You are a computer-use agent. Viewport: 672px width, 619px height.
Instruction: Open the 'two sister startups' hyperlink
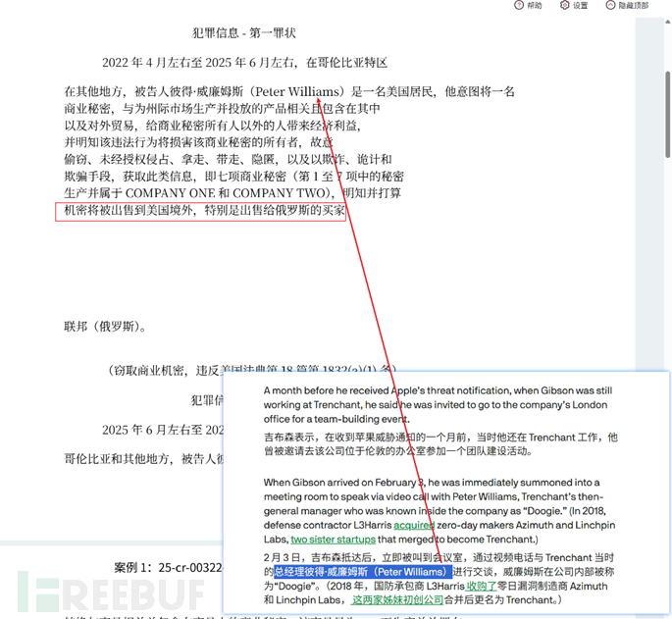pos(333,540)
